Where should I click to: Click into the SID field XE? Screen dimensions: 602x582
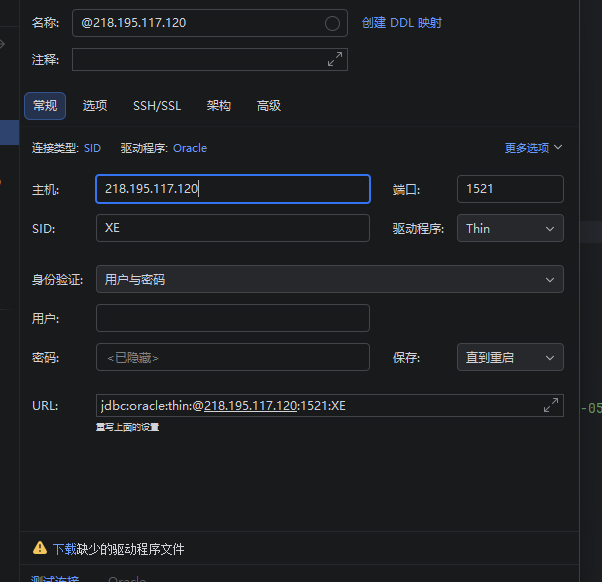pos(233,228)
